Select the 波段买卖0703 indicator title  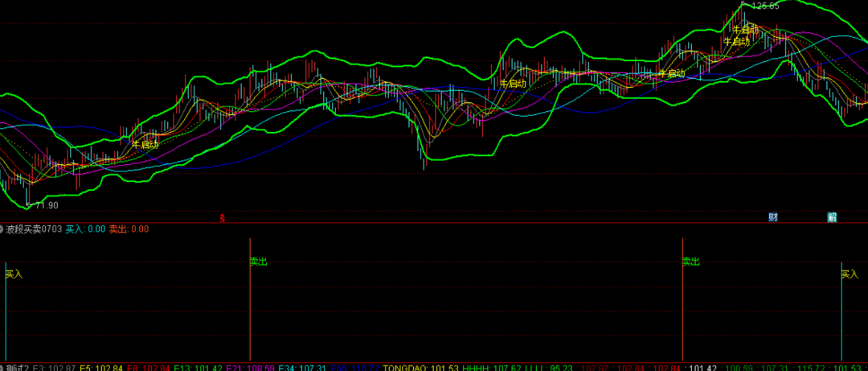(x=35, y=229)
